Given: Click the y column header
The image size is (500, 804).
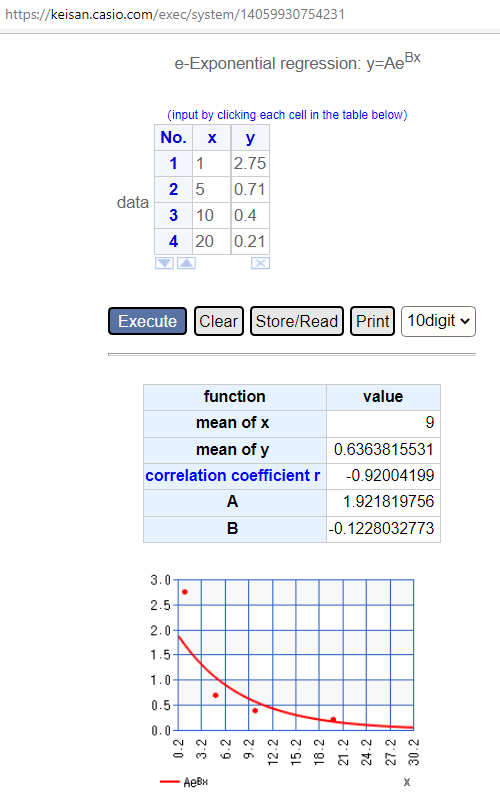Looking at the screenshot, I should 250,137.
